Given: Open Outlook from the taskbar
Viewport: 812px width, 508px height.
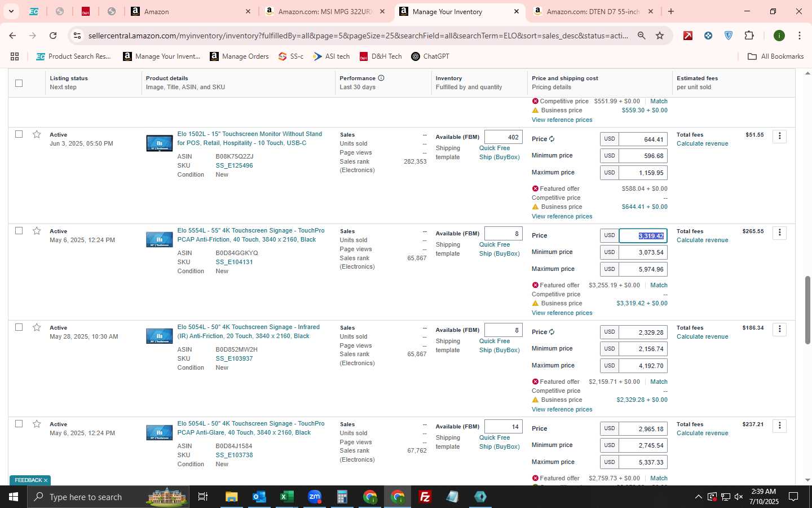Looking at the screenshot, I should click(x=259, y=497).
